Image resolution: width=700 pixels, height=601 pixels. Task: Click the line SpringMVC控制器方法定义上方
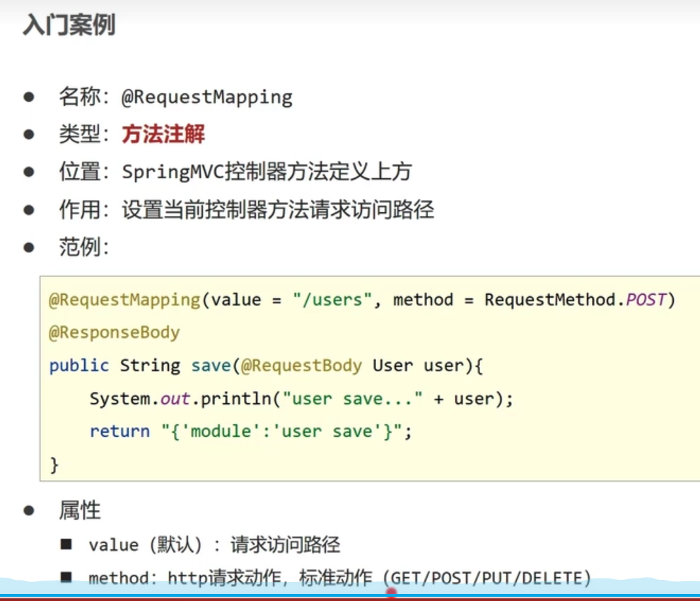[x=267, y=171]
